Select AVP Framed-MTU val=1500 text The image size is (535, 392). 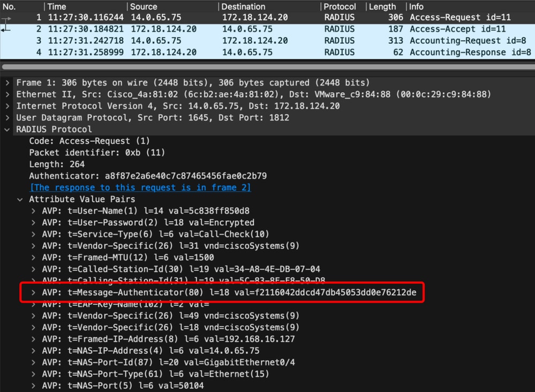pos(128,257)
